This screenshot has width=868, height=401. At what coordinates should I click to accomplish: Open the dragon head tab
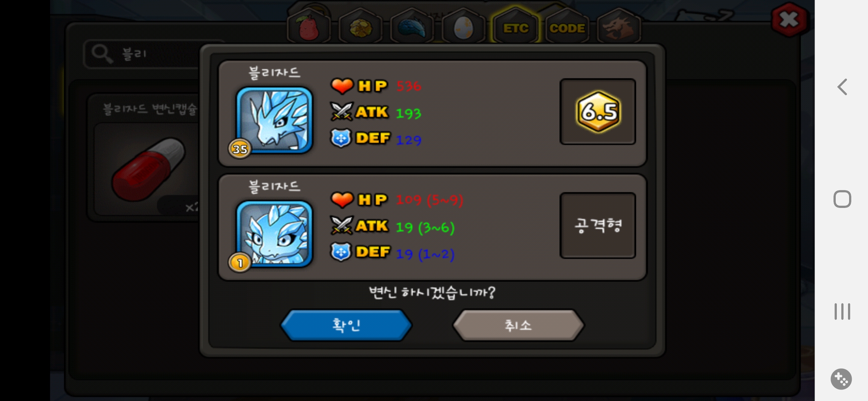(x=619, y=27)
